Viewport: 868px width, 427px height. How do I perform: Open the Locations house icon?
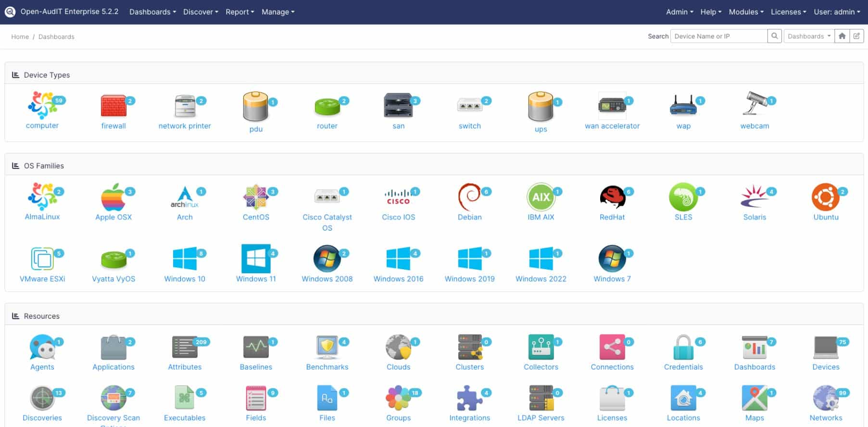click(x=683, y=398)
